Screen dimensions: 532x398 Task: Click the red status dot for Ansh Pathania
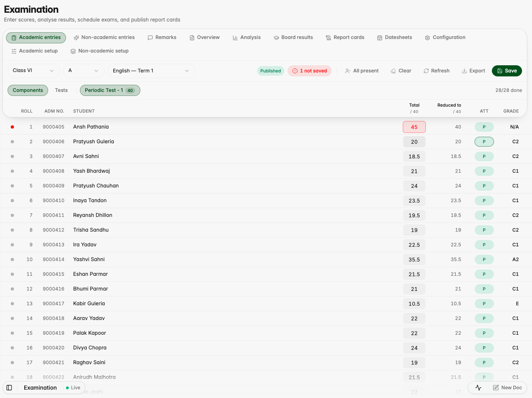(x=12, y=127)
